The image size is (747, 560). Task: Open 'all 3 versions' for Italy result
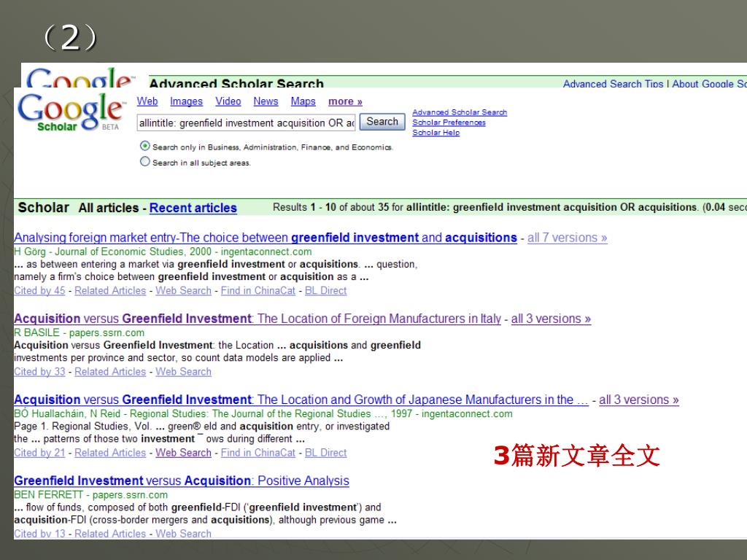[551, 319]
